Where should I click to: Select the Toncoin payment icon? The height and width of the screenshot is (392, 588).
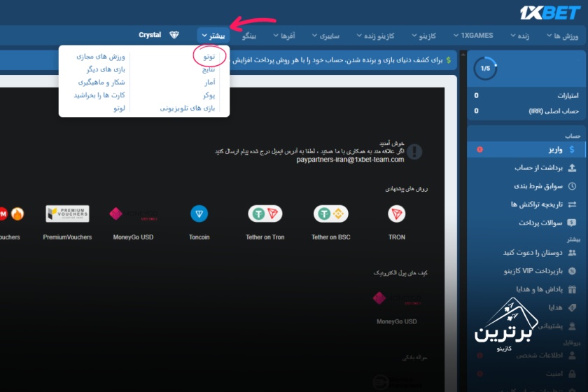[x=199, y=213]
